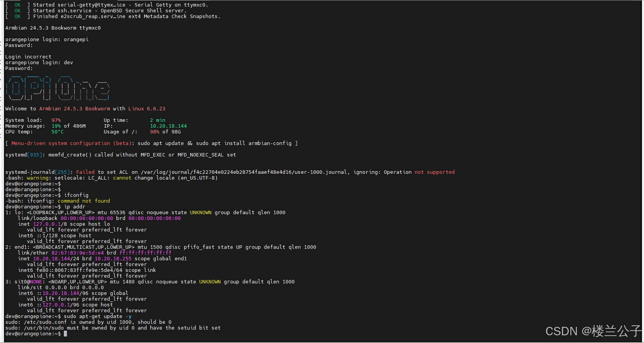Click 'MFD_NOEXEC_SEAL' in the systemd message

pos(201,155)
